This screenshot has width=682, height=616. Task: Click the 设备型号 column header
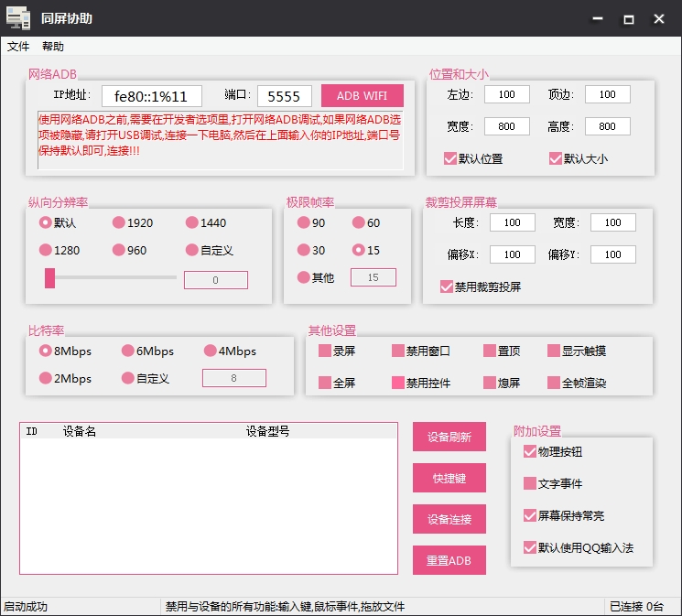point(267,431)
